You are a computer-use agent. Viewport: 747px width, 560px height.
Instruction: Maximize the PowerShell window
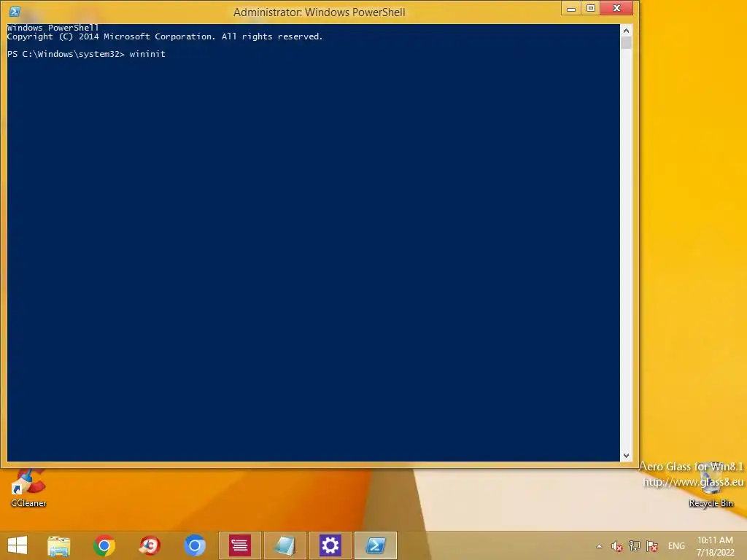pos(590,8)
